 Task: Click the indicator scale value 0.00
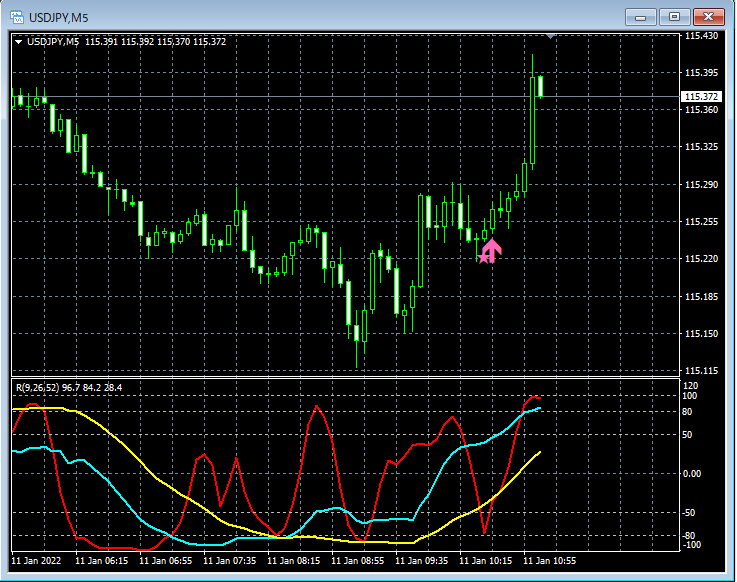tap(691, 474)
